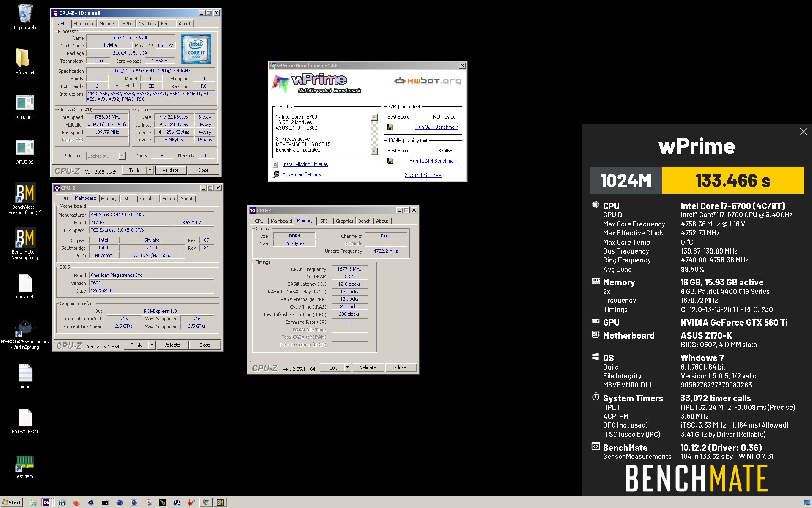The image size is (812, 508).
Task: Open the Windows Start menu
Action: [x=11, y=502]
